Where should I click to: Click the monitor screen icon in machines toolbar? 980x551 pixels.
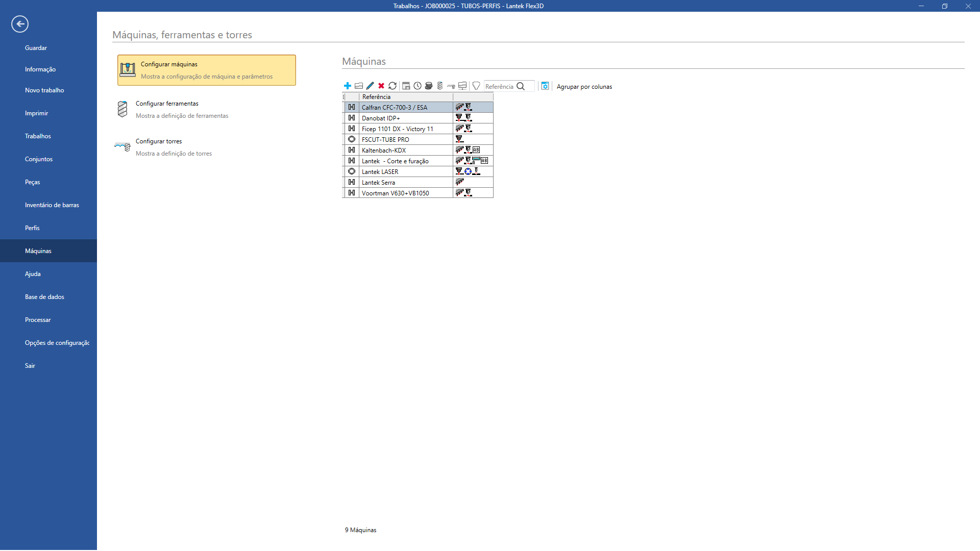pyautogui.click(x=462, y=86)
